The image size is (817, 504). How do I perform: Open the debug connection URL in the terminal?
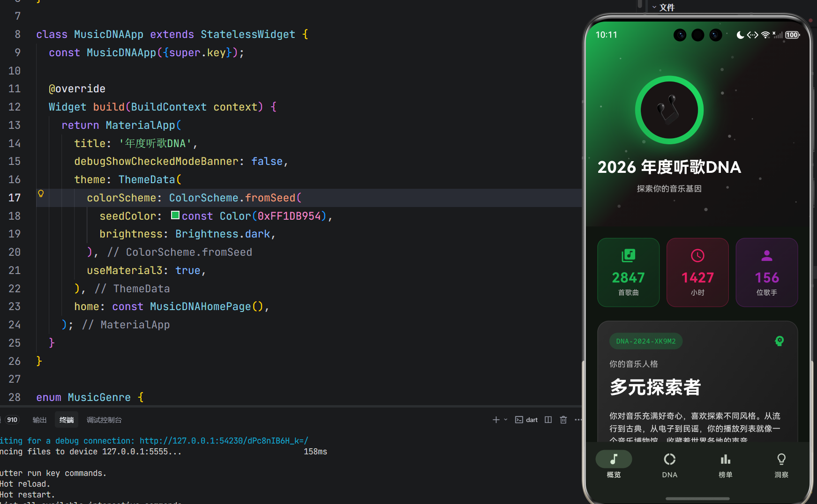(224, 441)
